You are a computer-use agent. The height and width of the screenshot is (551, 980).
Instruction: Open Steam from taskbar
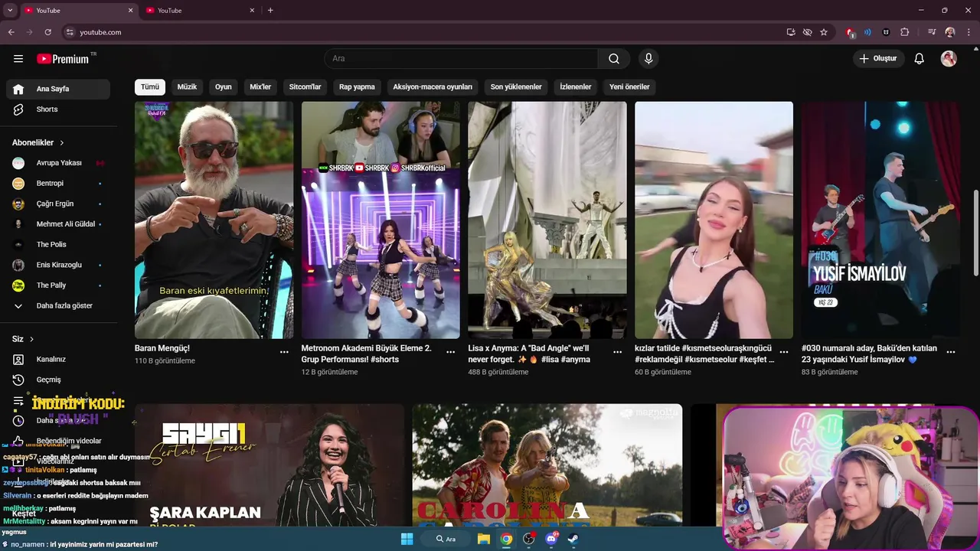573,539
